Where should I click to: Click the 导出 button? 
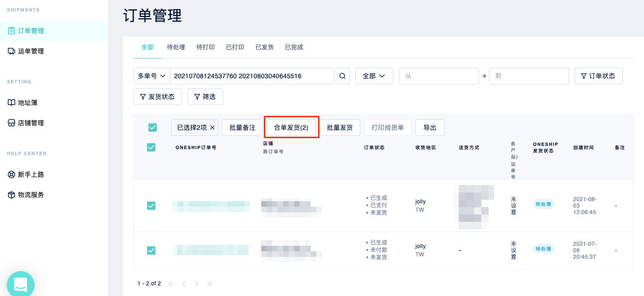(x=430, y=128)
